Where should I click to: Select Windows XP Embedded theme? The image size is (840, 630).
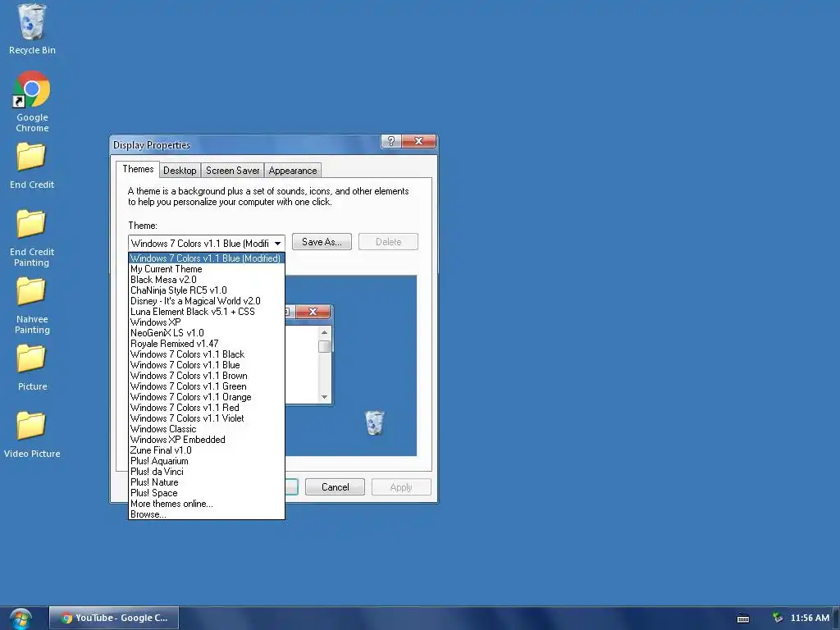click(x=206, y=440)
